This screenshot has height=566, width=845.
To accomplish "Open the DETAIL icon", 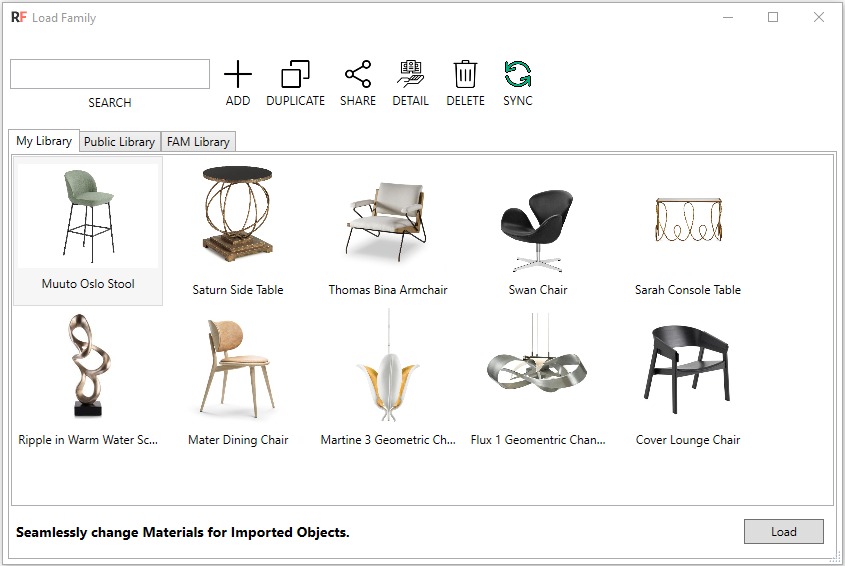I will coord(411,74).
